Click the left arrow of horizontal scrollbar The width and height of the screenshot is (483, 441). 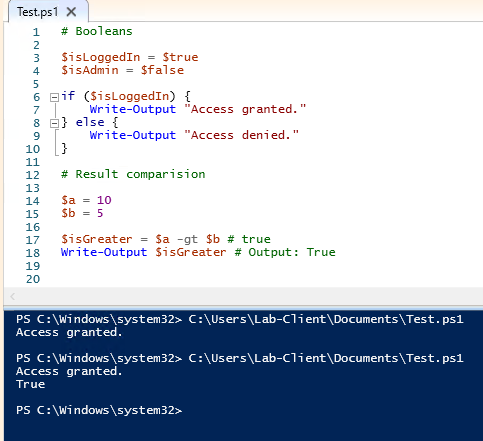pos(12,296)
